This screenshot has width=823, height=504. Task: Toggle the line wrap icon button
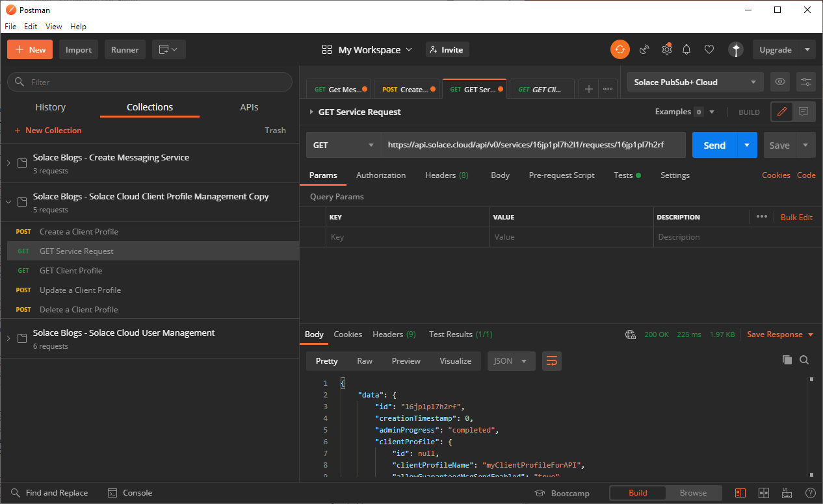(x=552, y=361)
